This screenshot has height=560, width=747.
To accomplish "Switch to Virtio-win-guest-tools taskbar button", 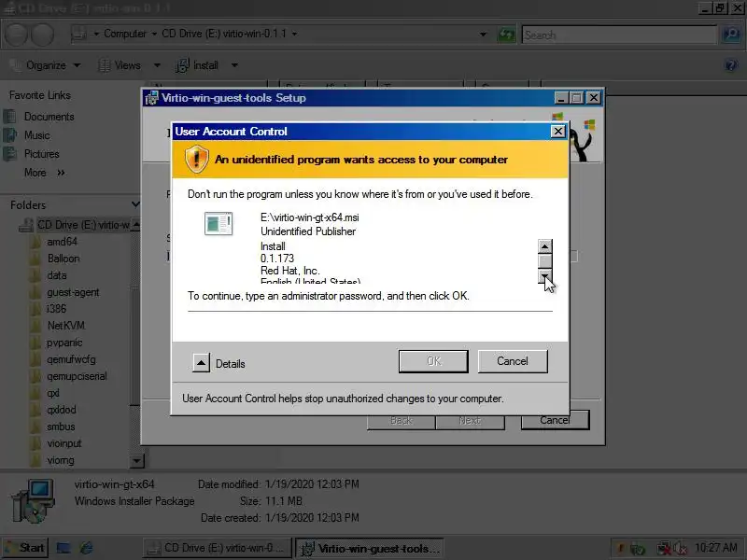I will (370, 549).
